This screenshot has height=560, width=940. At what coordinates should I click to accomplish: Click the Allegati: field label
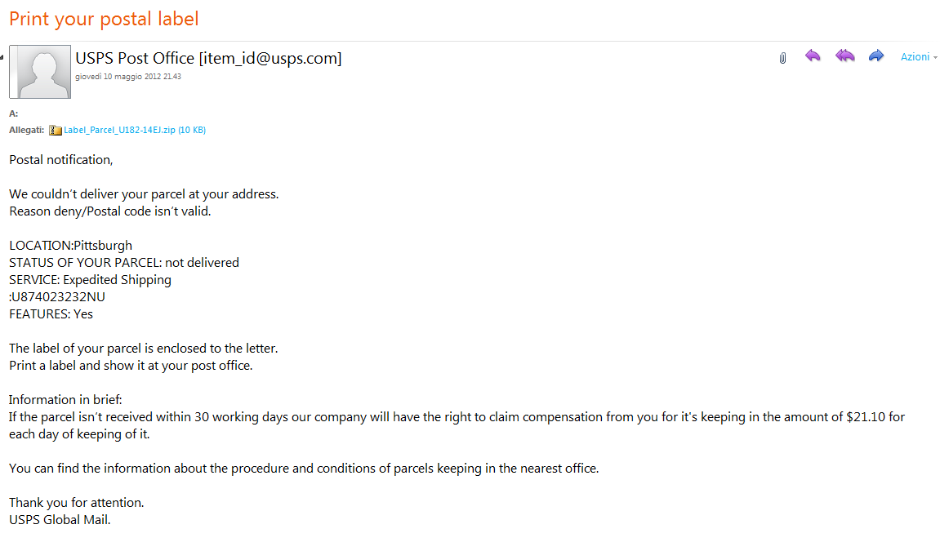(26, 130)
